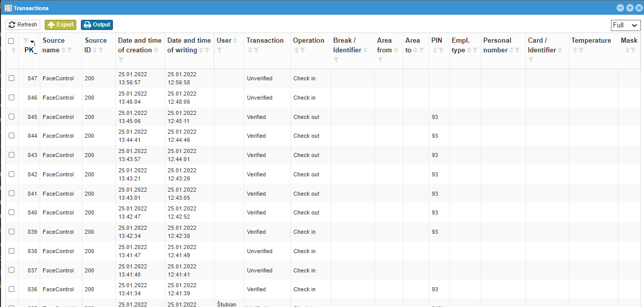Click the sort arrows for Source ID column
The height and width of the screenshot is (307, 644).
pos(95,50)
